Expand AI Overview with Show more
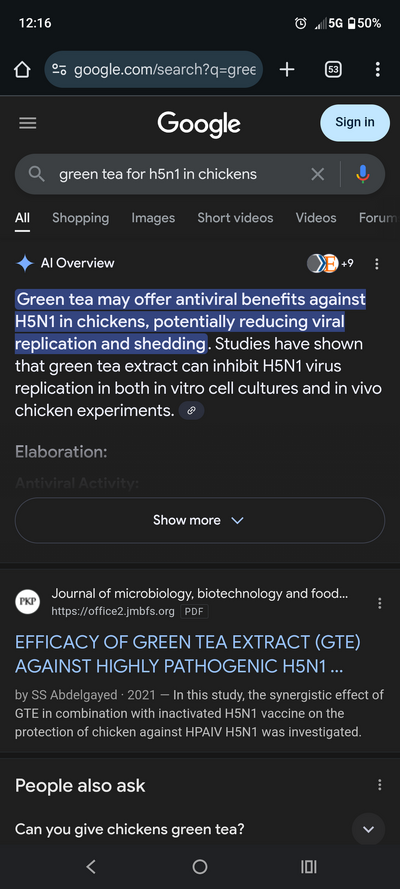Screen dimensions: 400x889 click(x=200, y=520)
